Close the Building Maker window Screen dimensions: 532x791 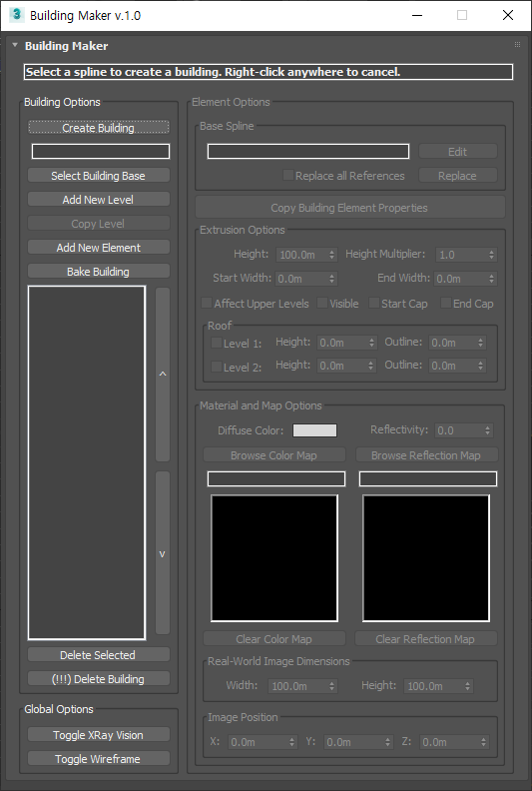tap(508, 15)
